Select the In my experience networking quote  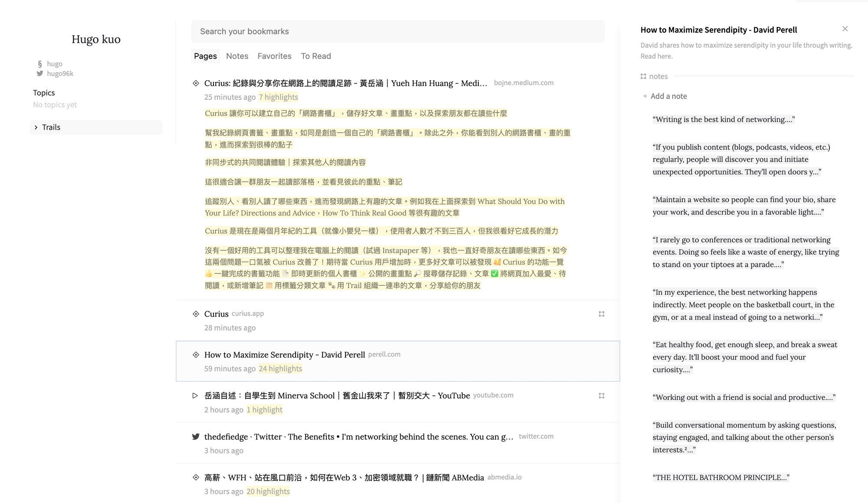point(743,305)
